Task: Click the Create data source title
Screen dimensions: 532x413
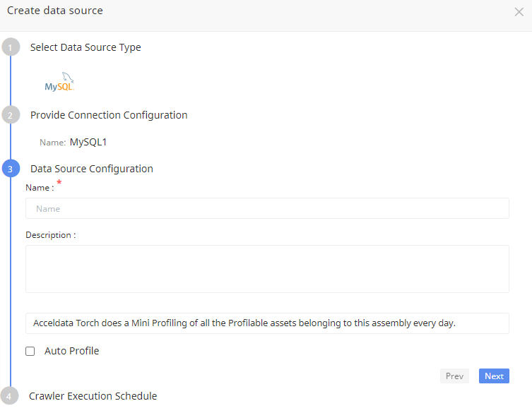Action: pos(55,11)
